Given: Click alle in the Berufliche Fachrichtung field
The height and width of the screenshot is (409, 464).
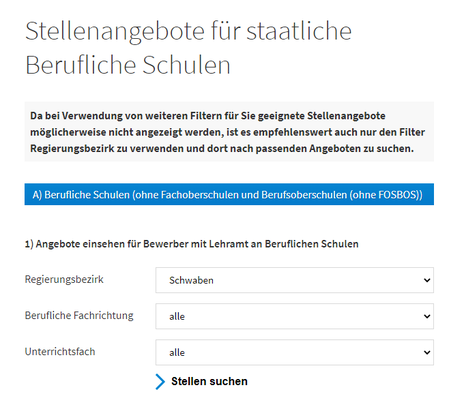Looking at the screenshot, I should [177, 316].
